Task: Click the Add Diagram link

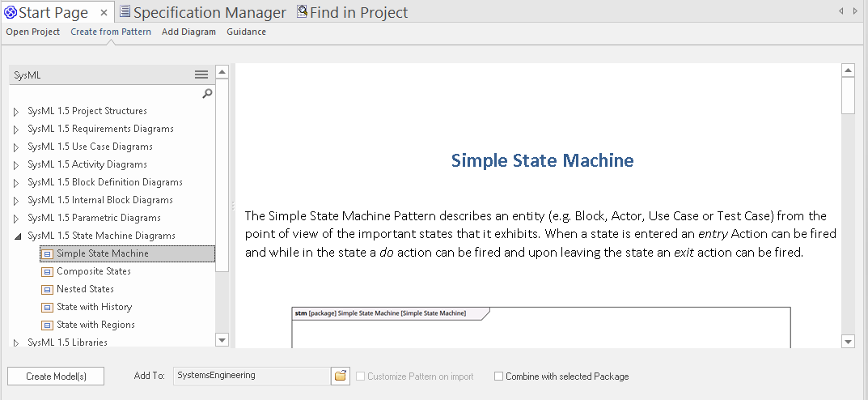Action: [188, 32]
